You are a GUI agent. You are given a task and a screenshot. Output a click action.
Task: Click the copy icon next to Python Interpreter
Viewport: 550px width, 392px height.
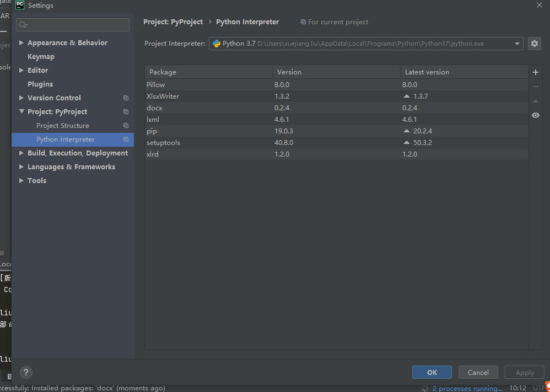click(x=126, y=139)
